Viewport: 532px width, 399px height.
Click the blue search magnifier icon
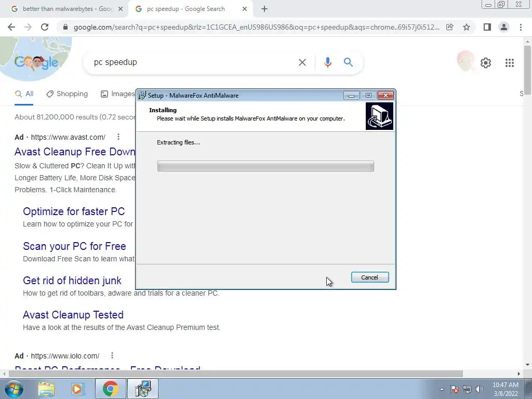[x=348, y=62]
